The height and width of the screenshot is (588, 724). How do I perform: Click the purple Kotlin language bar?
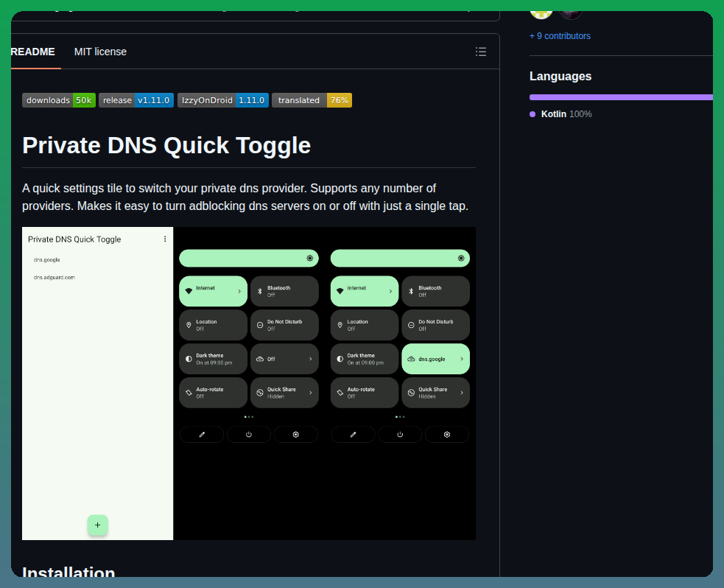click(621, 97)
